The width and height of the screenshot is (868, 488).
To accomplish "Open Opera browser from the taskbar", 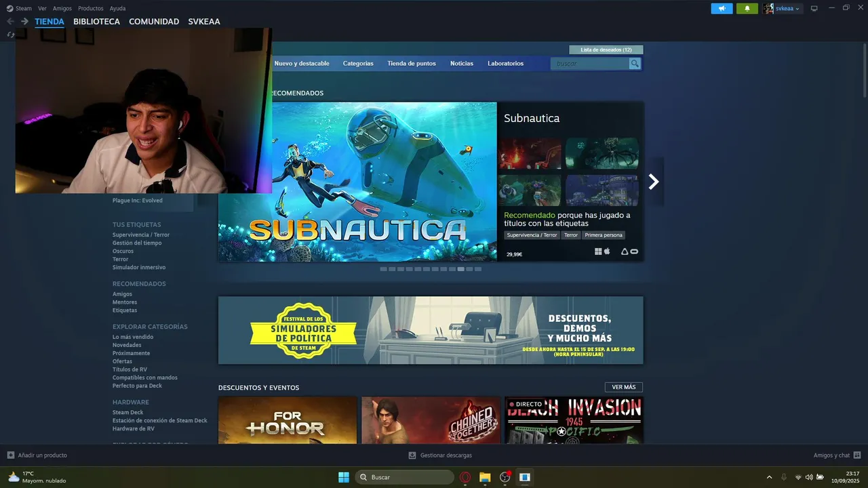I will click(465, 477).
